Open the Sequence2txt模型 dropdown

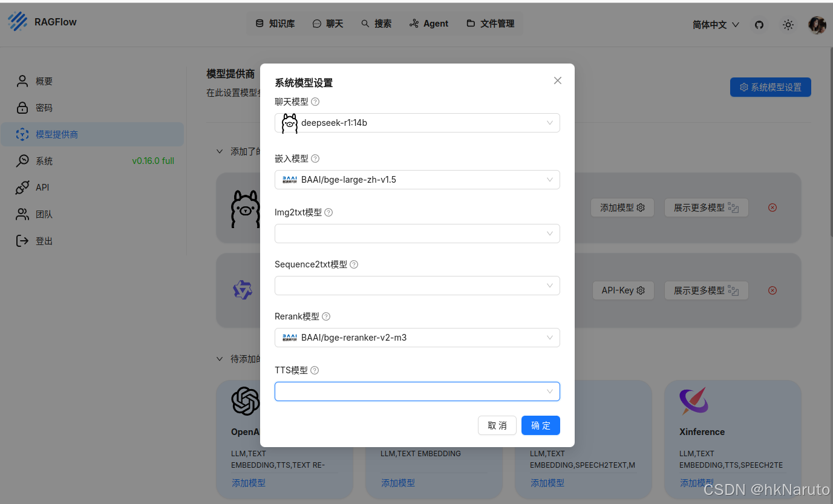(x=417, y=286)
